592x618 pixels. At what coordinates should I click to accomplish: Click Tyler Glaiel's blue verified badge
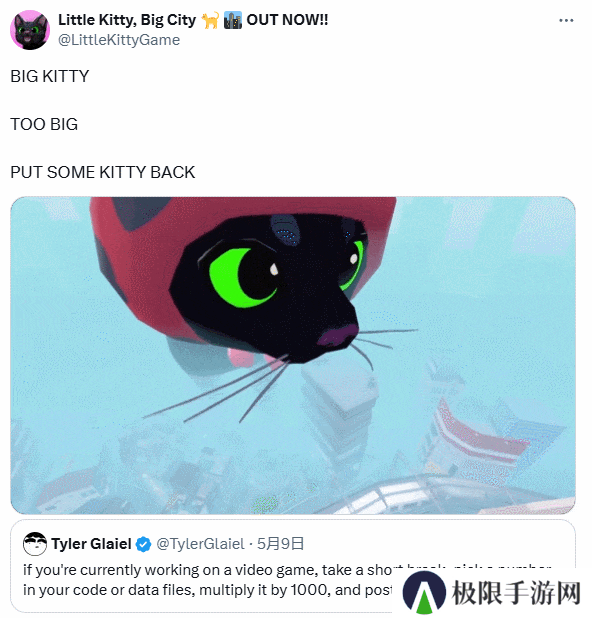143,544
